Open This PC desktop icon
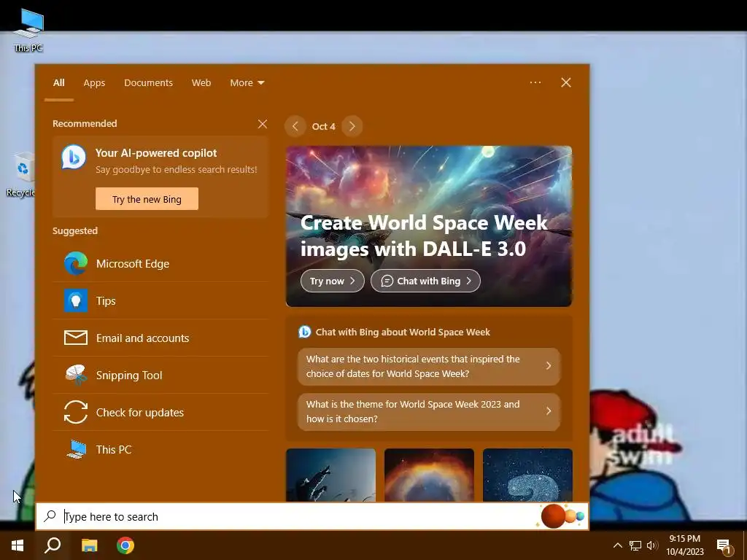747x560 pixels. pos(28,30)
